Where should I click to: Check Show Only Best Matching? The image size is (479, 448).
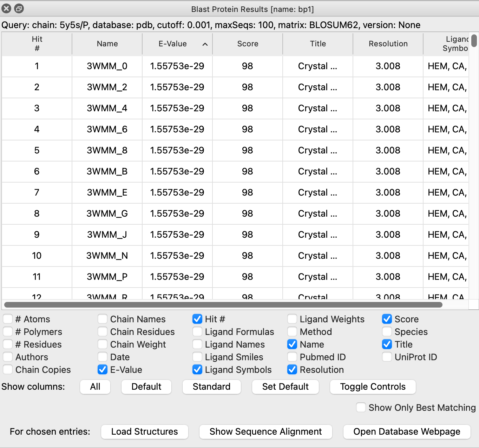(361, 407)
